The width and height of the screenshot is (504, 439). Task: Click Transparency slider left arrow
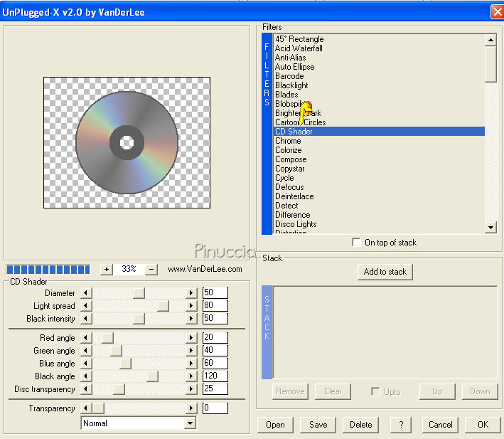(x=86, y=408)
